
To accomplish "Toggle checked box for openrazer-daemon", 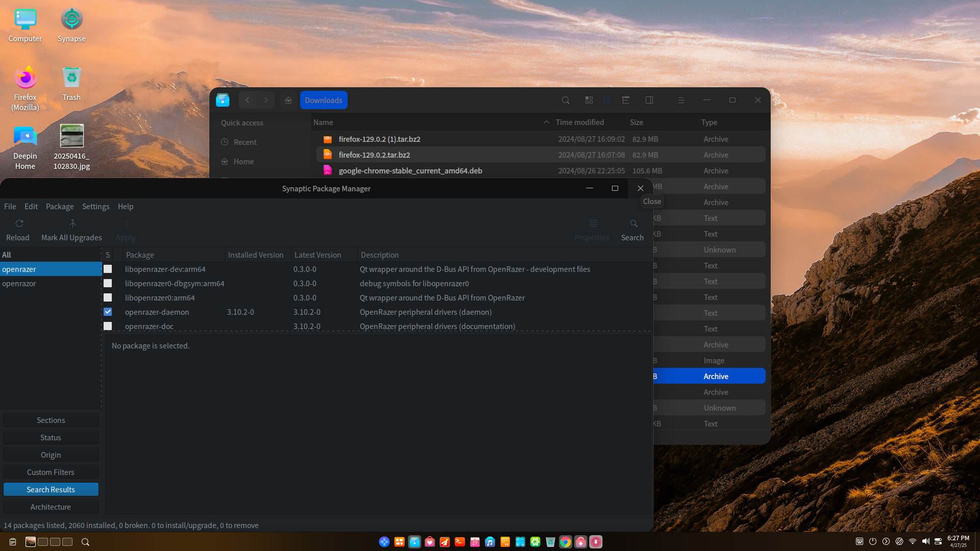I will click(108, 312).
